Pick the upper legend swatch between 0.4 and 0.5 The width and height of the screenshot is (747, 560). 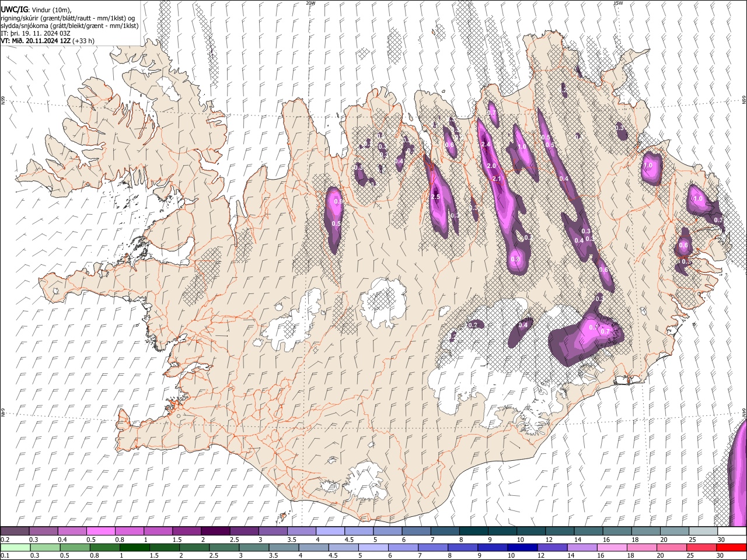(x=72, y=531)
